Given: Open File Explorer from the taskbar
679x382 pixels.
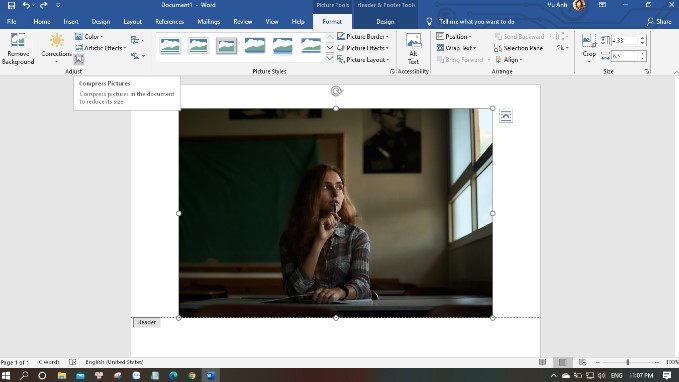Looking at the screenshot, I should pyautogui.click(x=62, y=376).
